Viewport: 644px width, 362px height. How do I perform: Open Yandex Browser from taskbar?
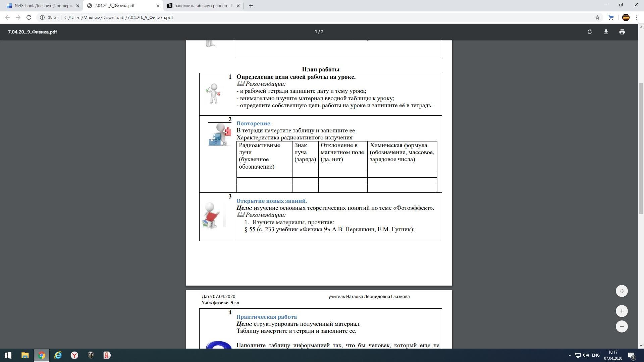[74, 355]
